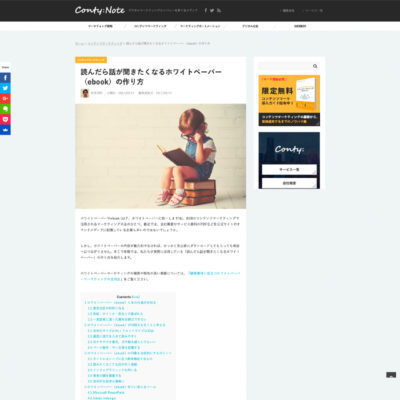Image resolution: width=400 pixels, height=400 pixels.
Task: Open the RSS feed icon in the header
Action: tap(219, 10)
